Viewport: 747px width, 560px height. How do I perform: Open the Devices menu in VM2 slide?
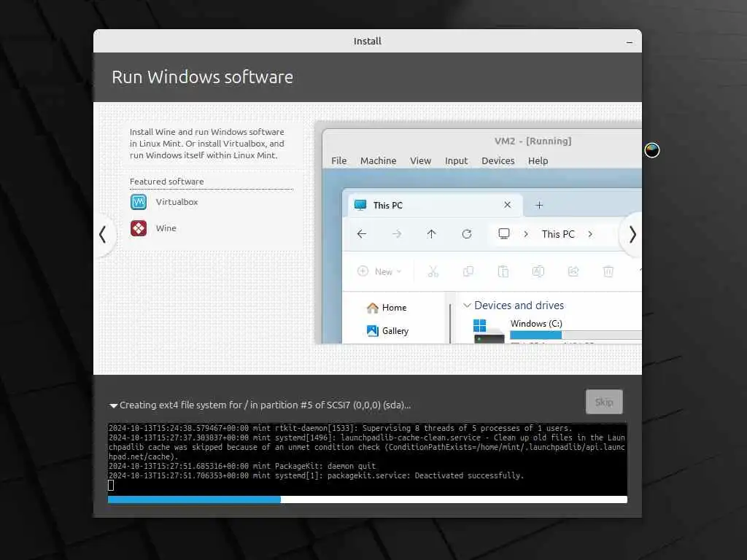[498, 161]
